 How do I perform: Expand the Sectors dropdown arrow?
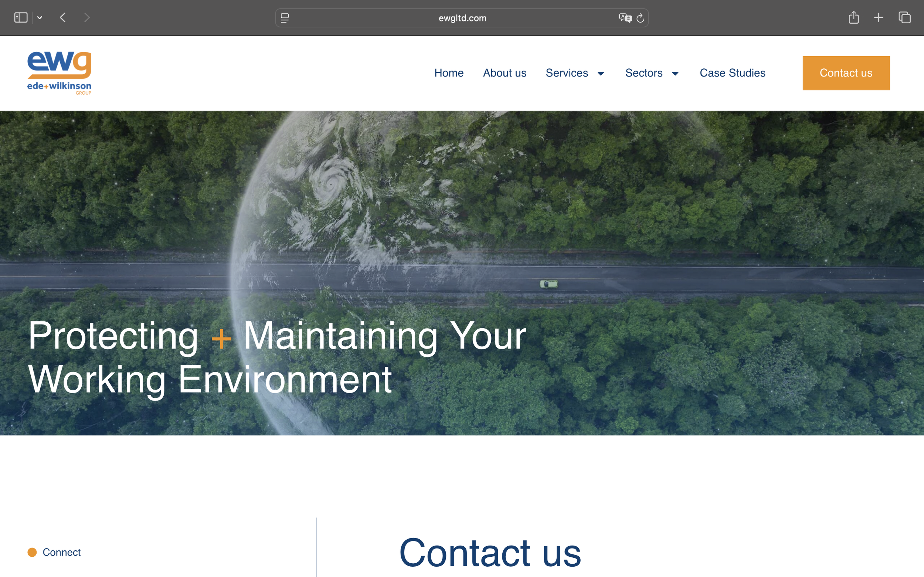tap(675, 74)
